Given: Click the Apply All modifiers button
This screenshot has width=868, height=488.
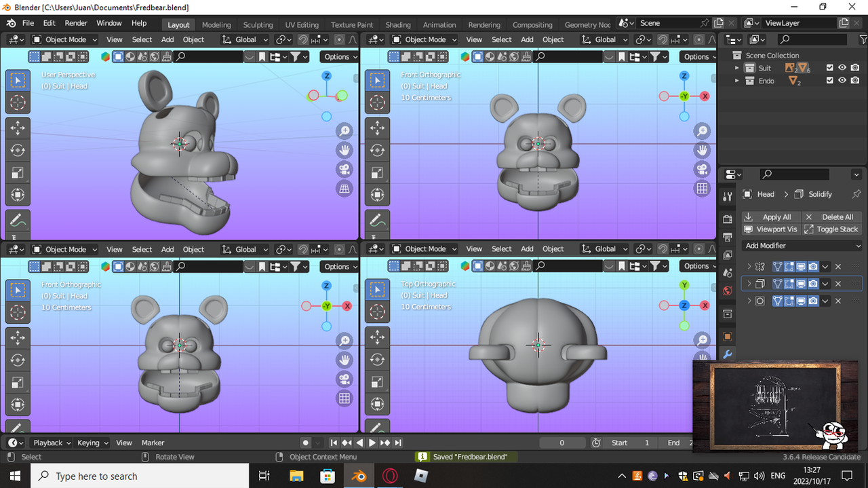Looking at the screenshot, I should (x=771, y=217).
